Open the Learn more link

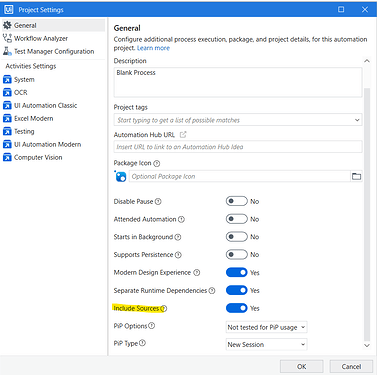[x=153, y=48]
